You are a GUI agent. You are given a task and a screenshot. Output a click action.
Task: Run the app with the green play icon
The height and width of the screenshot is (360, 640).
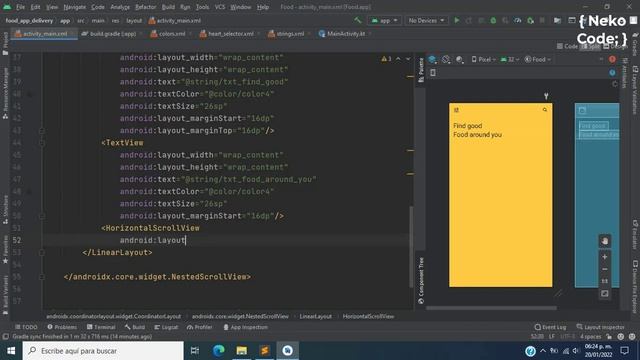point(457,20)
